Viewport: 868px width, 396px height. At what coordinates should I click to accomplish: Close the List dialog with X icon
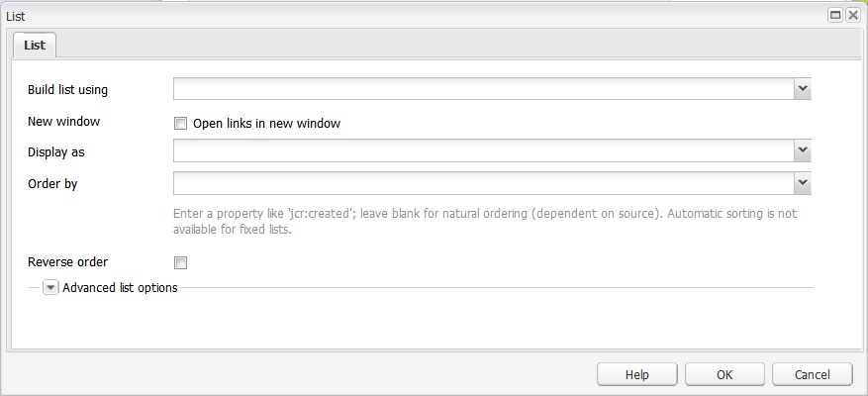(852, 15)
